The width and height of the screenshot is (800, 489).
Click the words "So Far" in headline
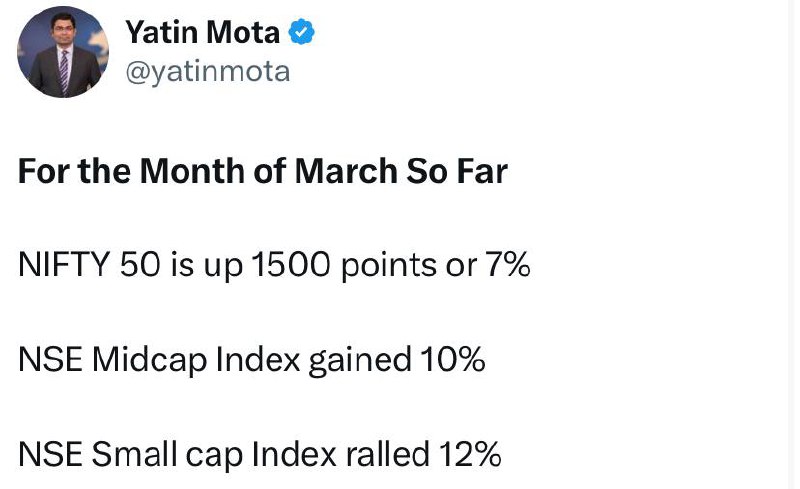(457, 170)
